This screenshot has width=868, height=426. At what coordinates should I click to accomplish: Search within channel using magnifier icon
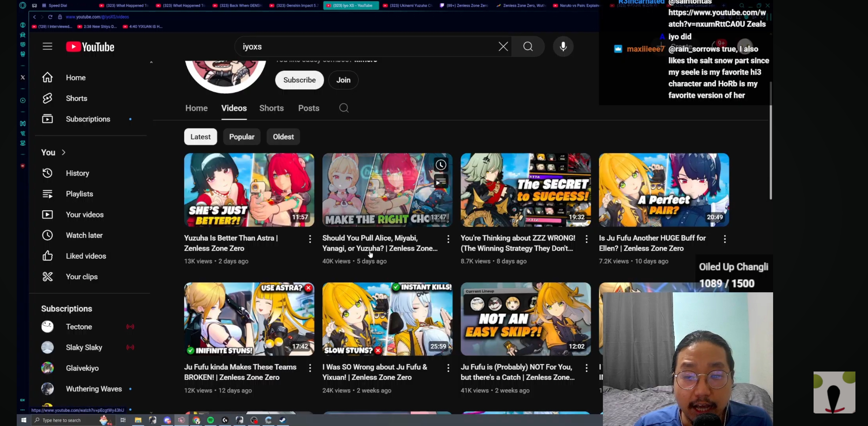[x=344, y=108]
